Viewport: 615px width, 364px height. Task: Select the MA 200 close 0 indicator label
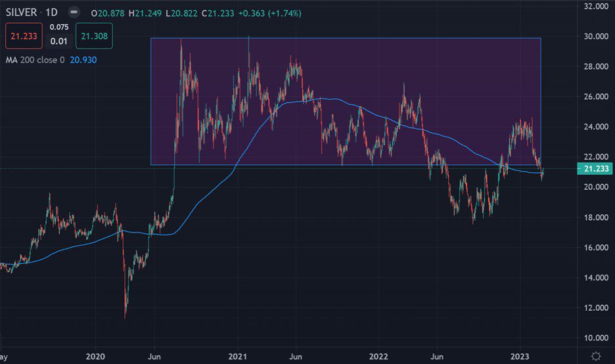(x=35, y=60)
